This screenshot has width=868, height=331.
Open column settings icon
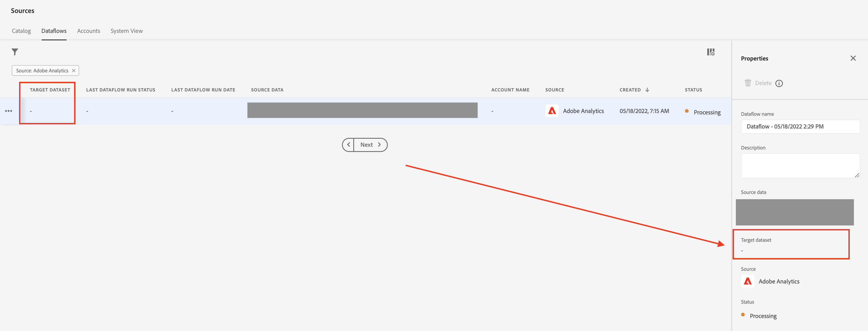[x=710, y=52]
